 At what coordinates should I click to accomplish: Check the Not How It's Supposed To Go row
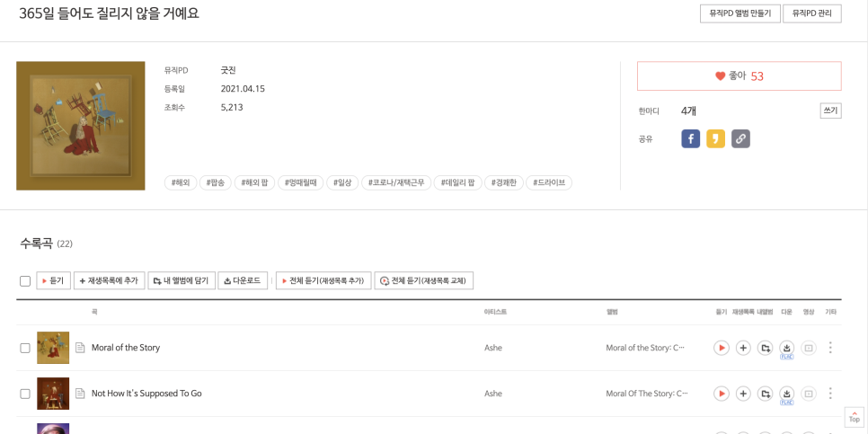pyautogui.click(x=25, y=394)
